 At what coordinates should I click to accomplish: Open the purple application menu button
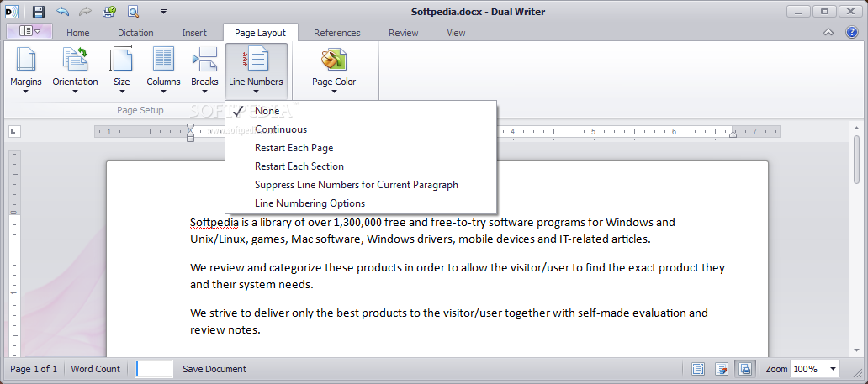tap(29, 32)
